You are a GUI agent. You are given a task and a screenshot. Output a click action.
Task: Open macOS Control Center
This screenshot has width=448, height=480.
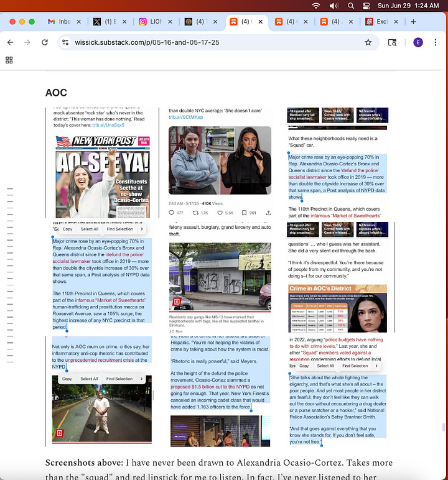366,6
